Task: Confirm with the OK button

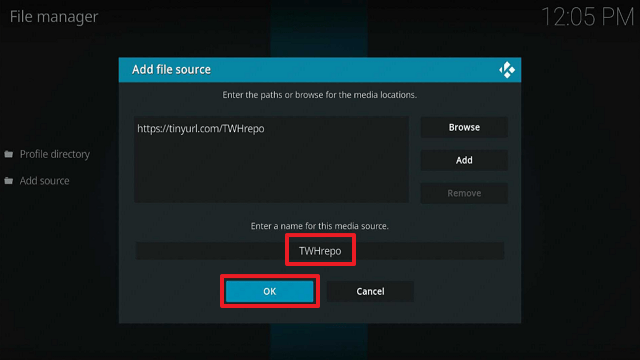Action: (x=269, y=291)
